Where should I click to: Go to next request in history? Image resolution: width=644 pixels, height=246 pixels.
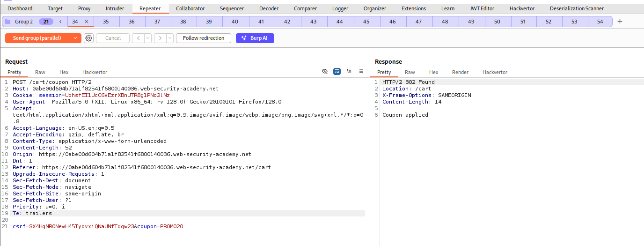coord(160,38)
